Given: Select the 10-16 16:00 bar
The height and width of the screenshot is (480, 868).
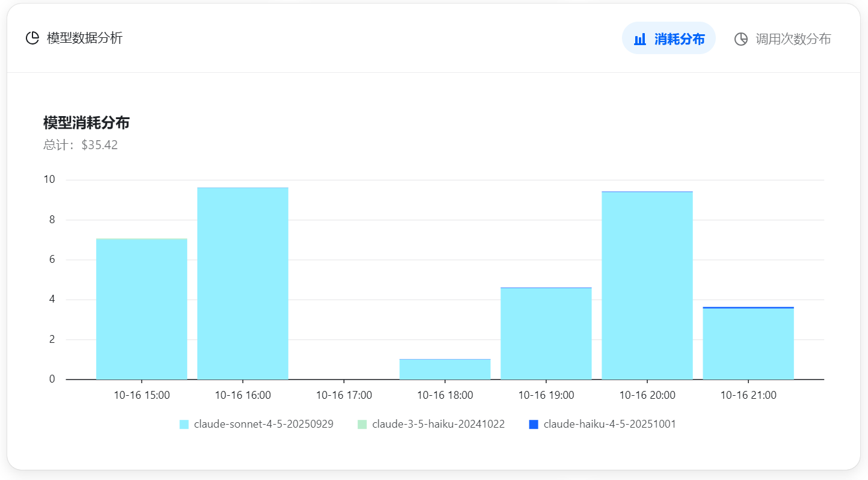Looking at the screenshot, I should pyautogui.click(x=242, y=283).
